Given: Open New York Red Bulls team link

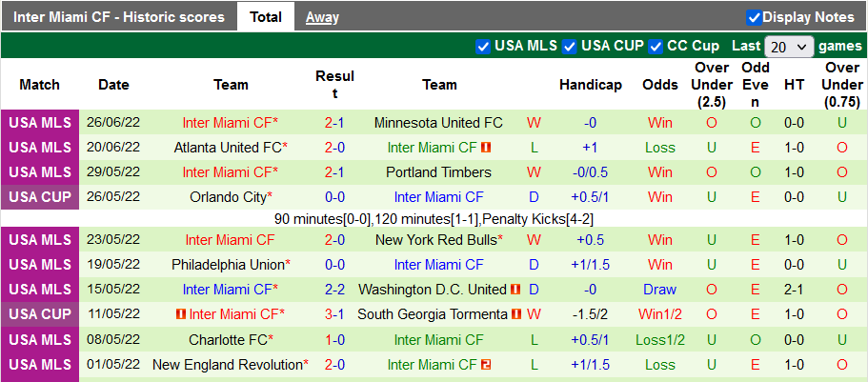Looking at the screenshot, I should point(436,240).
